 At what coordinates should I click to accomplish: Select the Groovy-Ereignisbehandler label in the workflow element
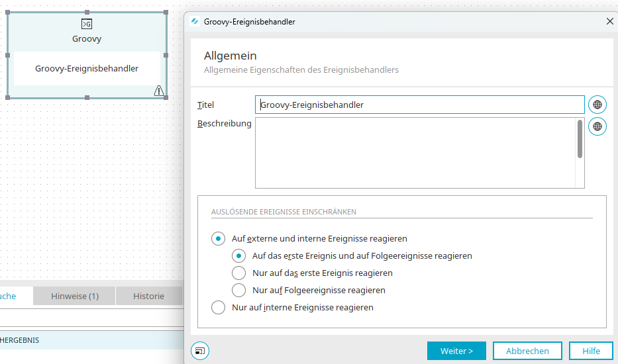(87, 69)
